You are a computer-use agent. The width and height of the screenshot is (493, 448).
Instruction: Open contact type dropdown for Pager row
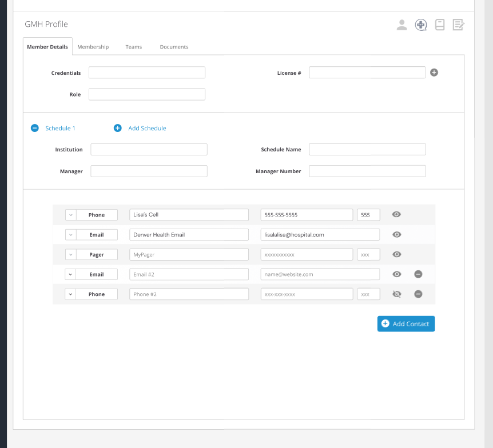coord(70,255)
